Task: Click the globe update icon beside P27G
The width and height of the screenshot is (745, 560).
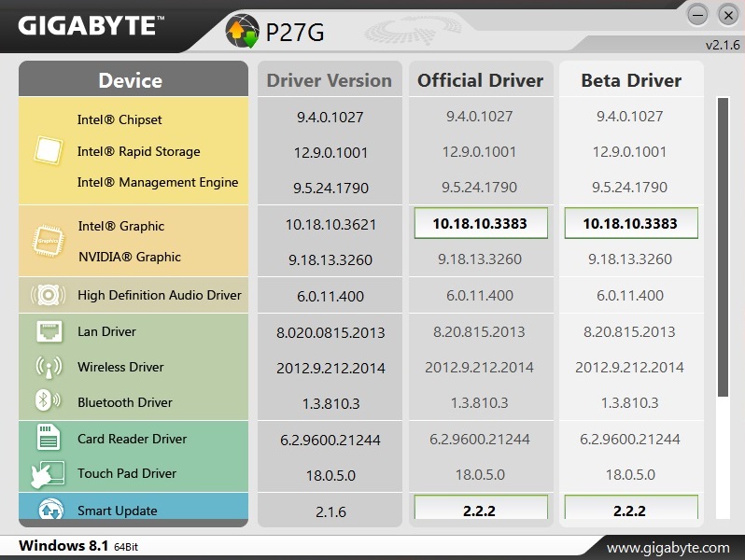Action: coord(241,34)
